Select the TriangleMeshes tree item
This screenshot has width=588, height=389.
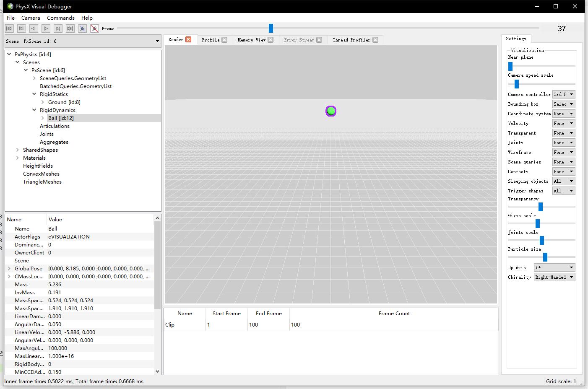42,182
